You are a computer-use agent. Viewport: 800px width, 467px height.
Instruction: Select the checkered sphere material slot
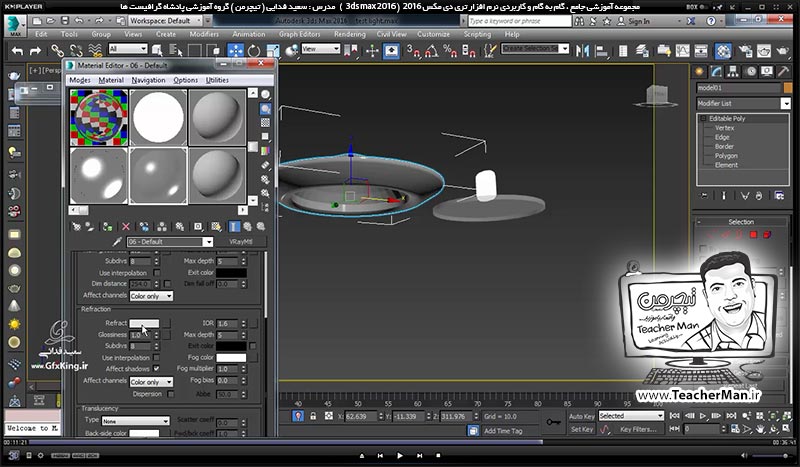pyautogui.click(x=98, y=117)
